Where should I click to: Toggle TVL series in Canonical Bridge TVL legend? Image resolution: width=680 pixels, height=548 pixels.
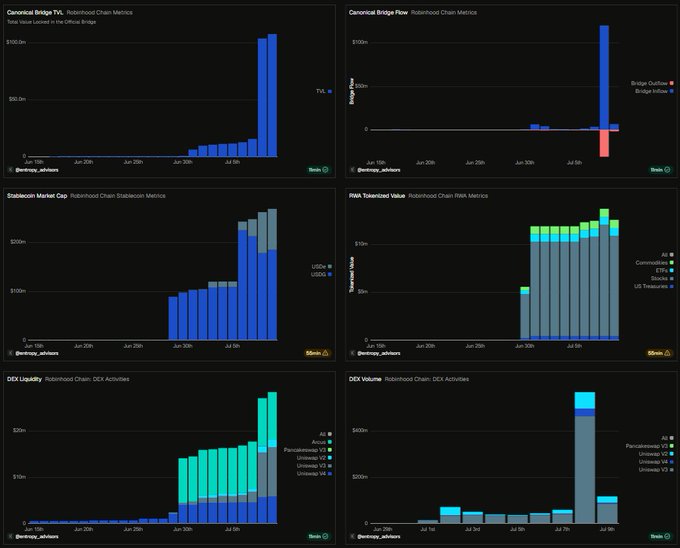[324, 91]
